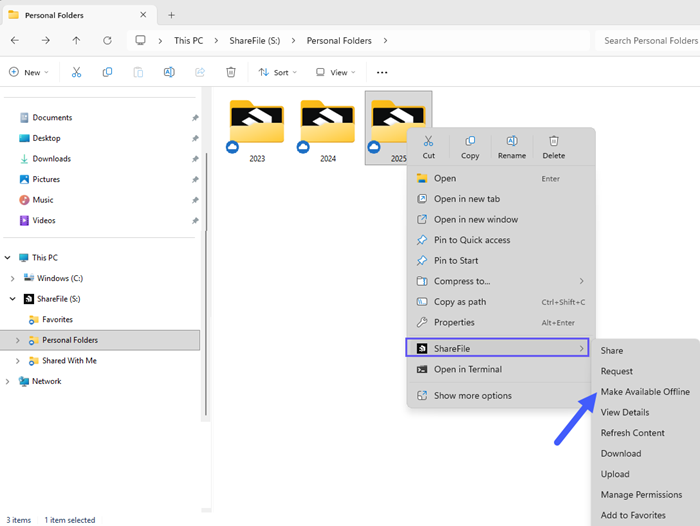
Task: Open Shared With Me in sidebar
Action: tap(69, 361)
